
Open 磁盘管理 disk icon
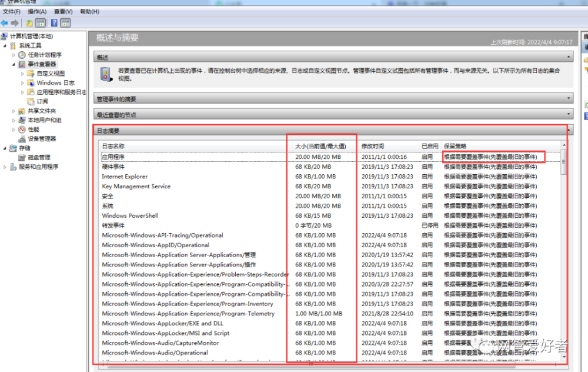coord(22,158)
